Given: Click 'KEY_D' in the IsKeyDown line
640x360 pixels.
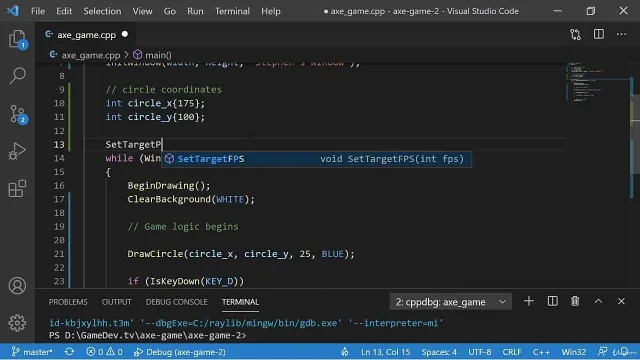Looking at the screenshot, I should tap(219, 281).
